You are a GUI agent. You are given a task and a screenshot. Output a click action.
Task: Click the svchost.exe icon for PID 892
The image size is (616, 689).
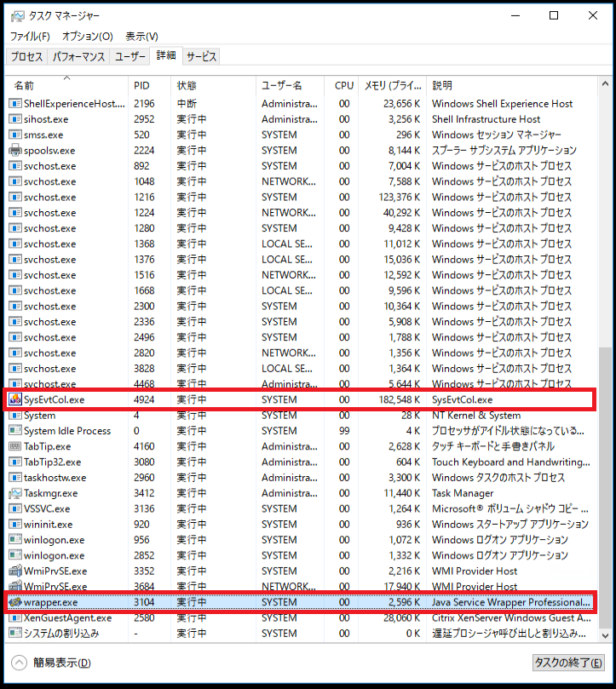pyautogui.click(x=15, y=166)
